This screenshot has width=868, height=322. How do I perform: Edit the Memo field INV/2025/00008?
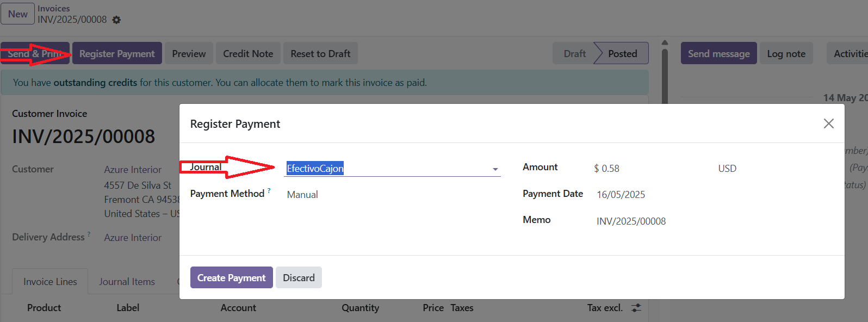point(631,221)
